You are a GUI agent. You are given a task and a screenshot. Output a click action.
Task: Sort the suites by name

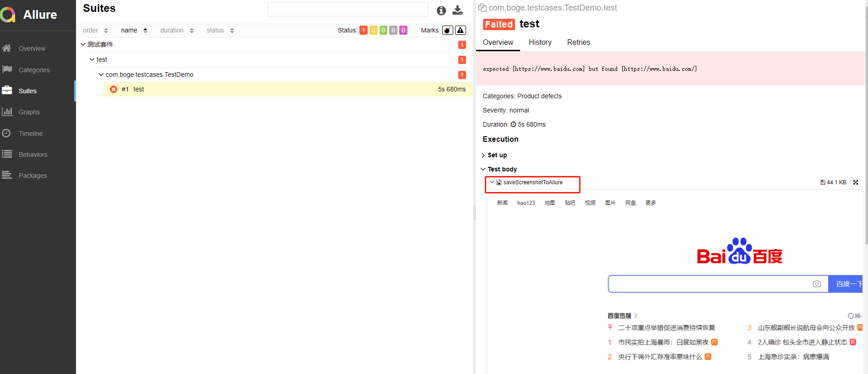tap(134, 30)
